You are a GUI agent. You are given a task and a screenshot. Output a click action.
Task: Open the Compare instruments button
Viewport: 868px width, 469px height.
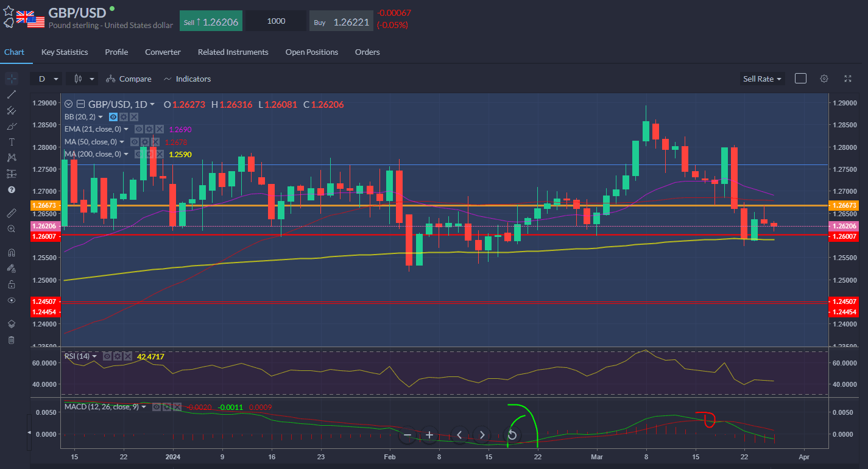[x=129, y=79]
